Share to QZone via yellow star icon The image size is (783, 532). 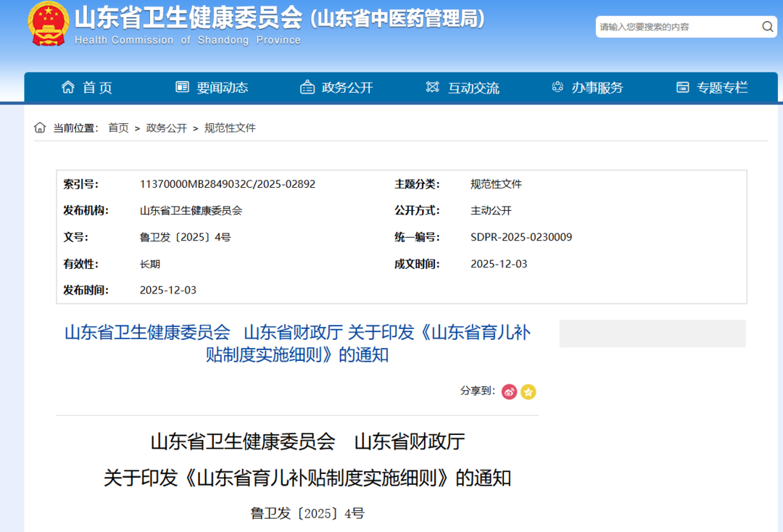pos(529,391)
